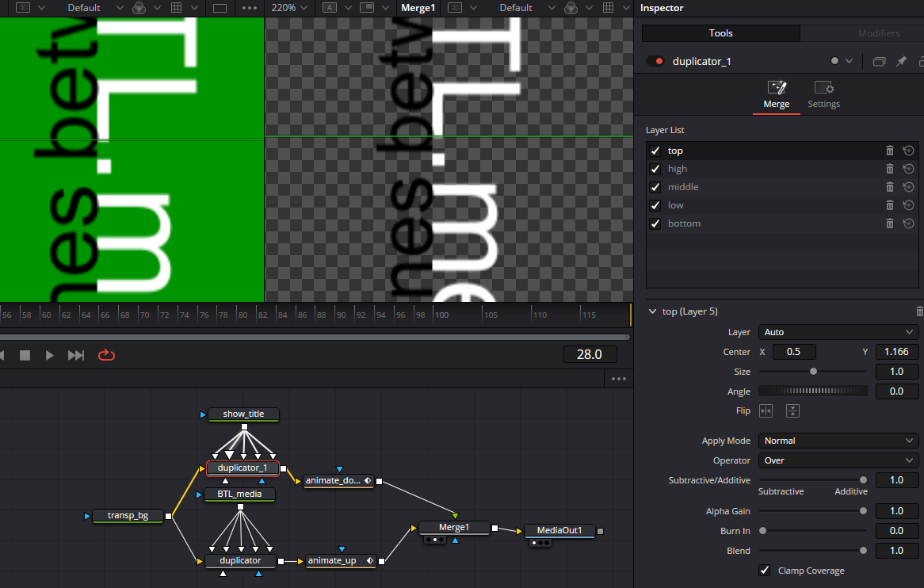Toggle the Clamp Coverage checkbox

click(x=764, y=570)
